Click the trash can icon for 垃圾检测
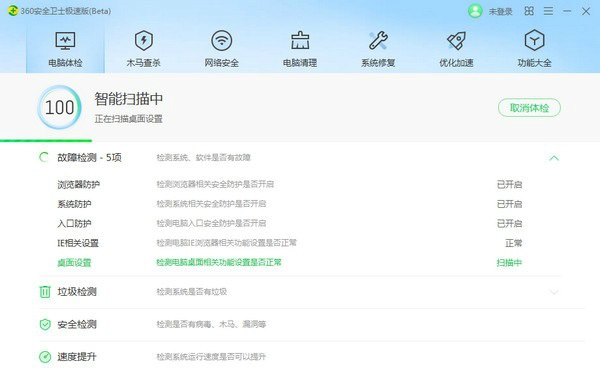 coord(45,292)
